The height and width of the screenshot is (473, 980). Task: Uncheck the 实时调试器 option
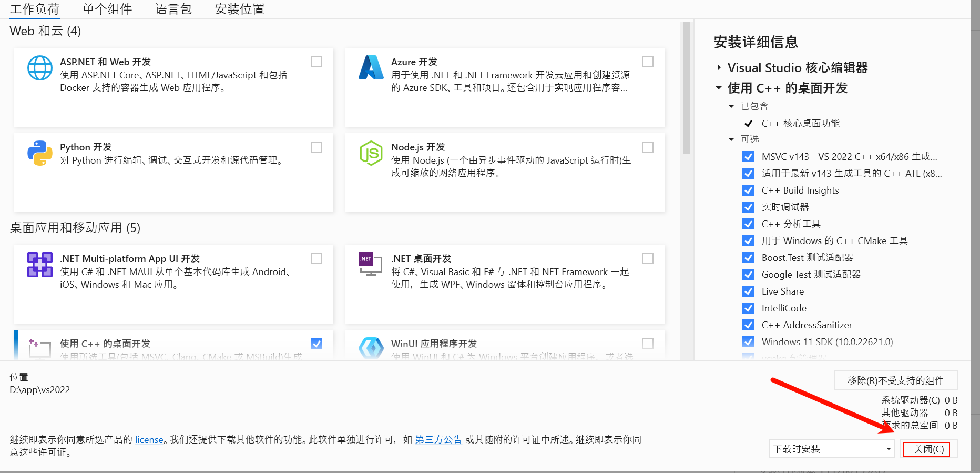click(x=748, y=207)
